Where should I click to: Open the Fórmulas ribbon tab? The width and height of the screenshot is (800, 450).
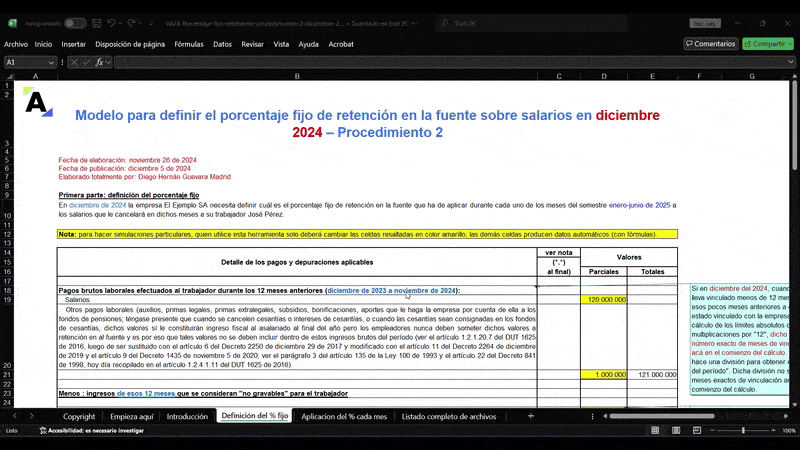[x=188, y=44]
